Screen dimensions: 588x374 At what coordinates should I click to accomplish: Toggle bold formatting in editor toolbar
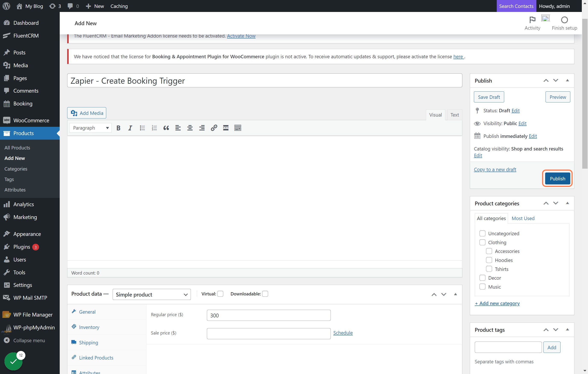118,128
